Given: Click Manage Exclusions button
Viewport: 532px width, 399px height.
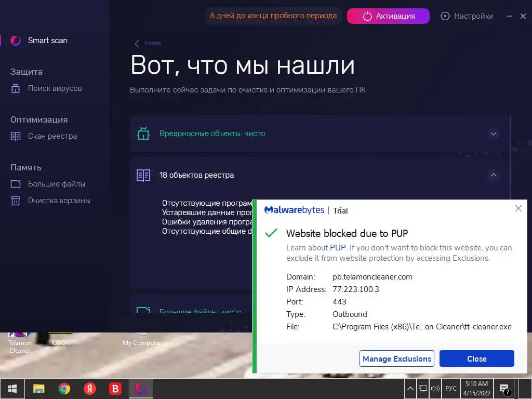Looking at the screenshot, I should (397, 358).
